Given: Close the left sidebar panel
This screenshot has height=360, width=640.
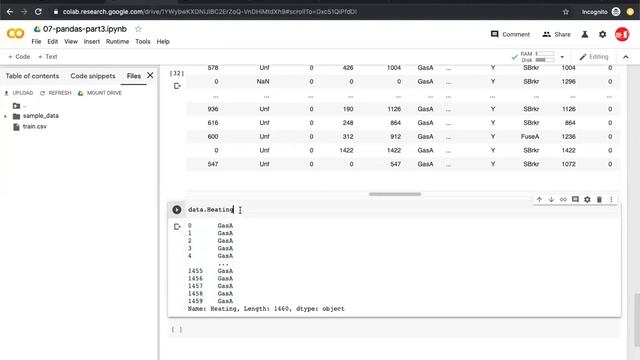Looking at the screenshot, I should 150,76.
